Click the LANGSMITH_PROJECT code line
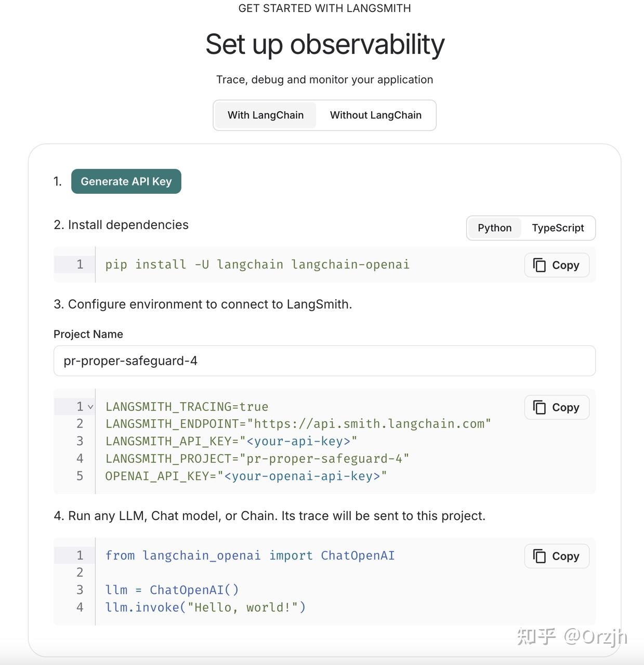 tap(257, 459)
